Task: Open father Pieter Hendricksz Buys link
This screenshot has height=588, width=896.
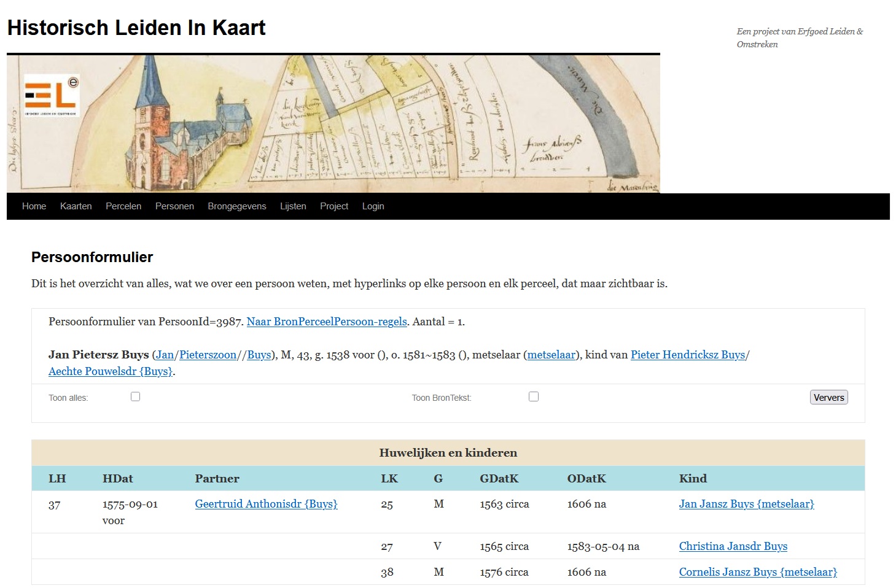Action: click(688, 355)
